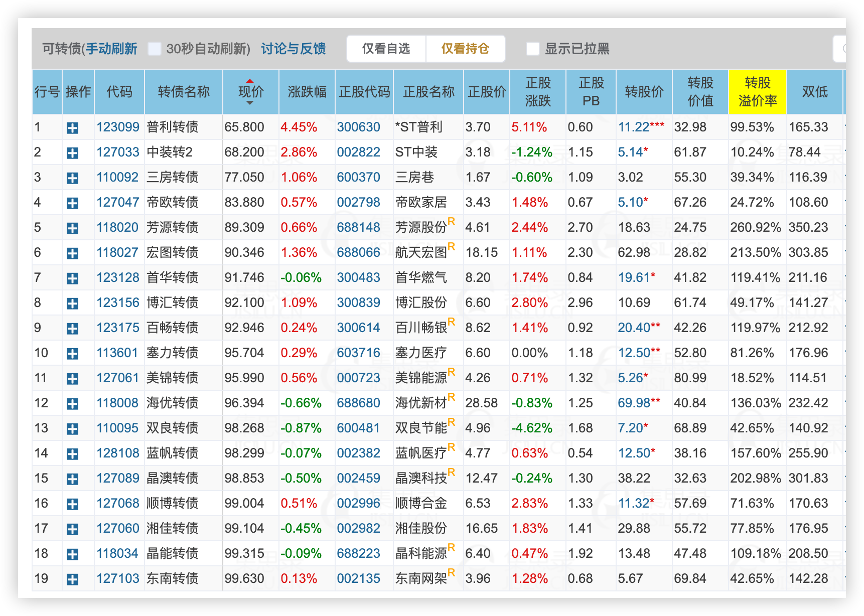Image resolution: width=864 pixels, height=616 pixels.
Task: Click the plus icon for 海优转债 row
Action: coord(72,404)
